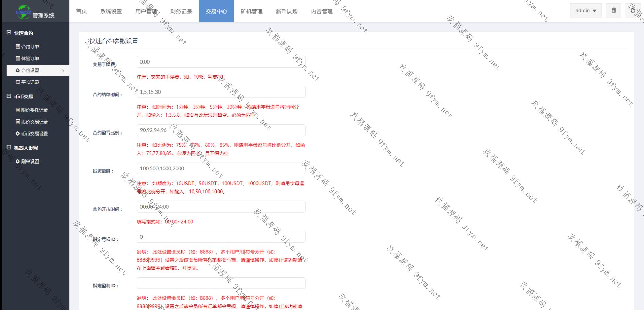
Task: Click the USDZ logo icon
Action: 24,12
